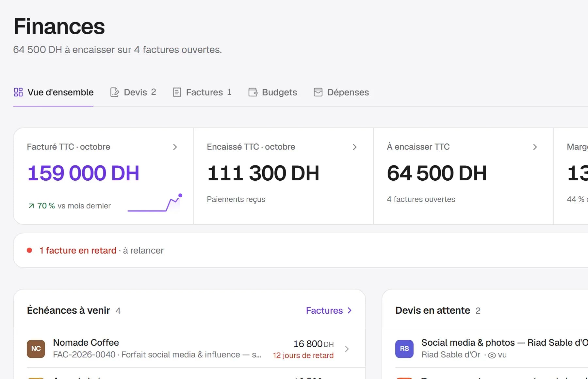Expand the À encaisser TTC chevron
Screen dimensions: 588x379
pyautogui.click(x=535, y=147)
